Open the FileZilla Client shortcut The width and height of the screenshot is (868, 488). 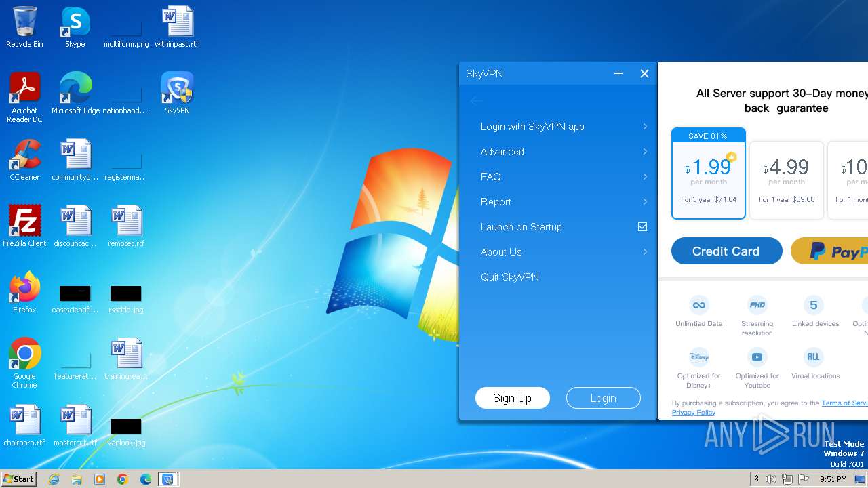click(24, 226)
